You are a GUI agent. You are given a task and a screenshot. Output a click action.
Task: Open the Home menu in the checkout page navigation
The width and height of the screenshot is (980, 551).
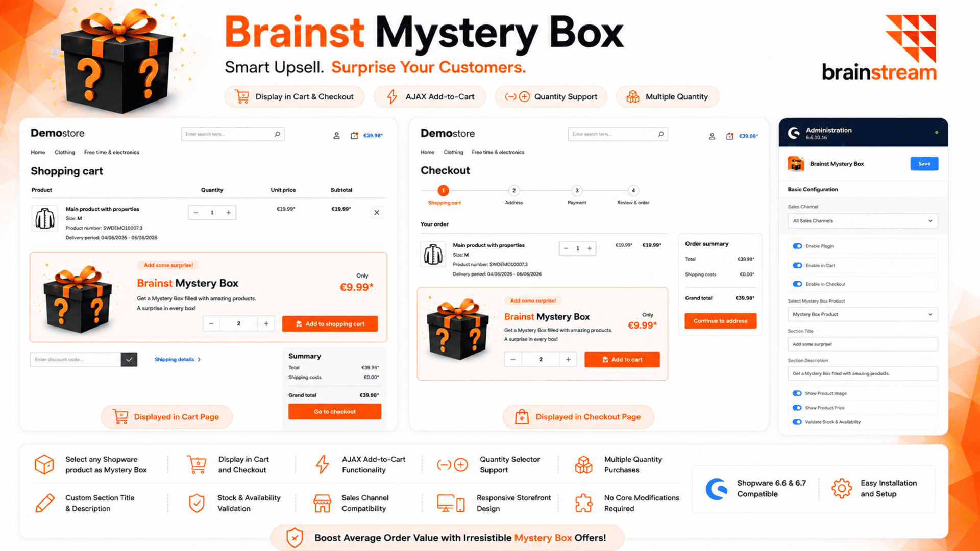point(427,152)
